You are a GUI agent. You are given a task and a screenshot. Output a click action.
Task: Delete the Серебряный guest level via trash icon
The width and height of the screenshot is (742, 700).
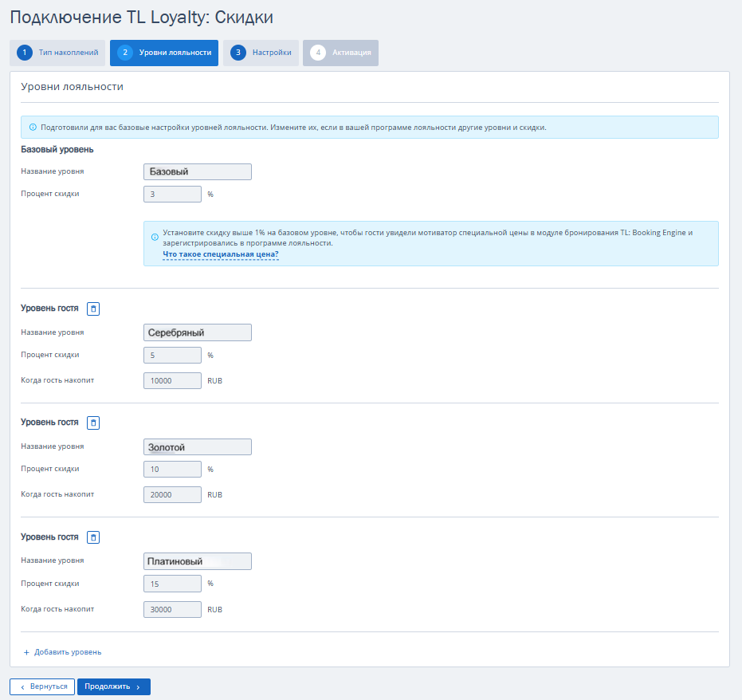coord(93,309)
